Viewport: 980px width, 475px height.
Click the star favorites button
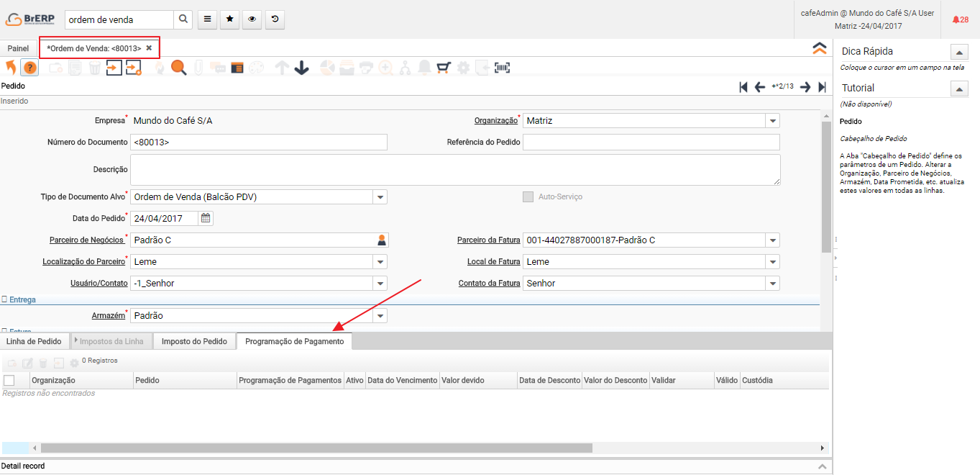click(x=229, y=19)
